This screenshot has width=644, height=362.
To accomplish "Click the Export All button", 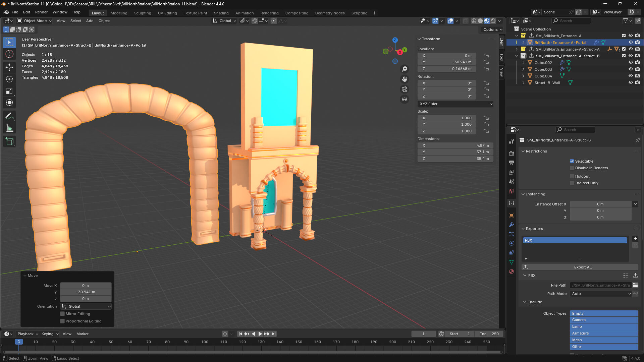I will pyautogui.click(x=583, y=267).
